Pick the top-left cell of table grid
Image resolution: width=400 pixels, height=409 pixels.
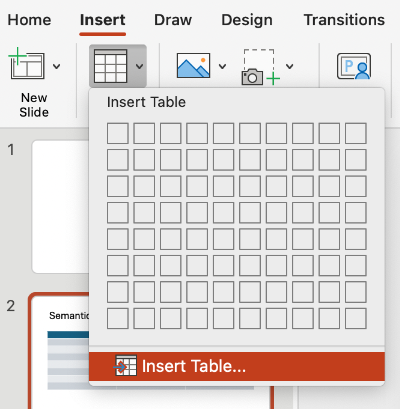point(118,133)
